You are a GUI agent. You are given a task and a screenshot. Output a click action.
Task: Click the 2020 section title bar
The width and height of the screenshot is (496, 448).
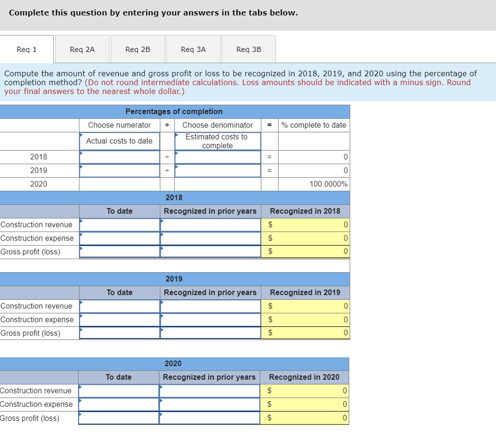click(173, 364)
